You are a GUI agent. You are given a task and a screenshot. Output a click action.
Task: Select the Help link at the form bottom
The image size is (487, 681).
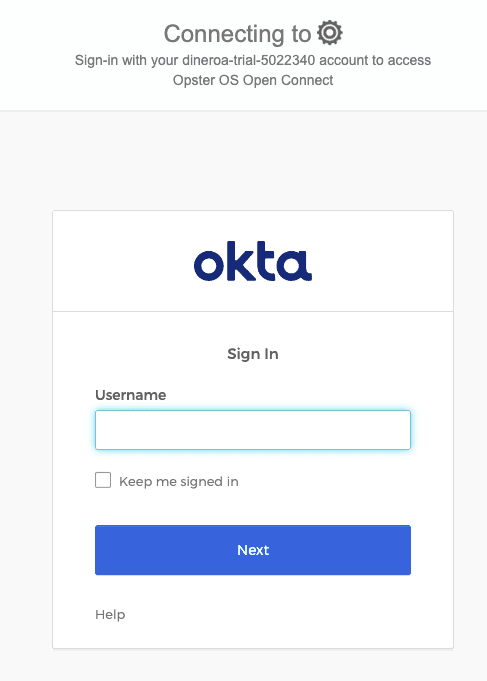click(x=110, y=615)
